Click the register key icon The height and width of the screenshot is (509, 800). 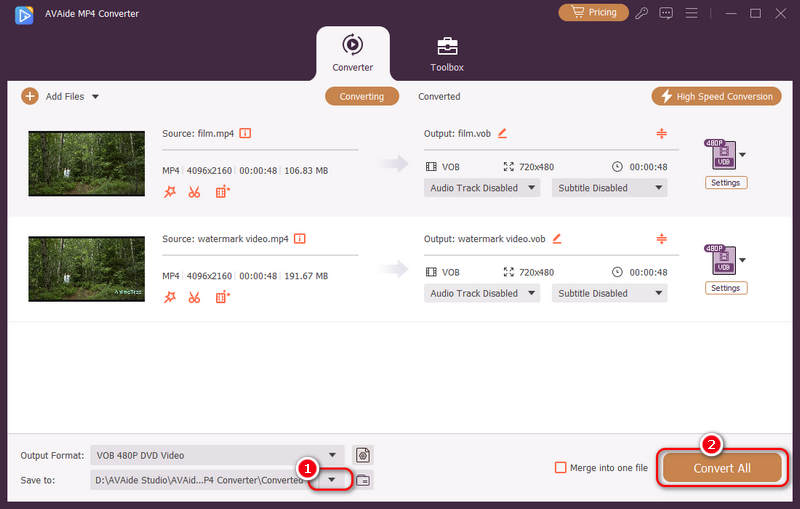(x=641, y=13)
